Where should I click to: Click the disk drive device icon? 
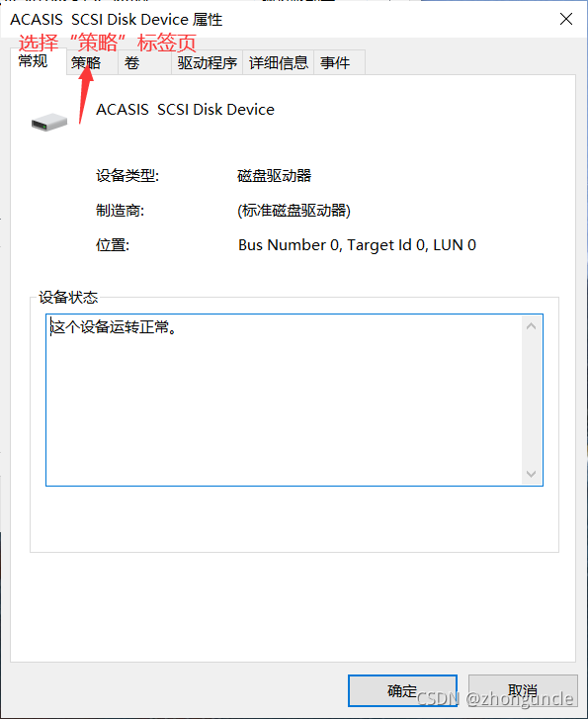click(x=49, y=122)
